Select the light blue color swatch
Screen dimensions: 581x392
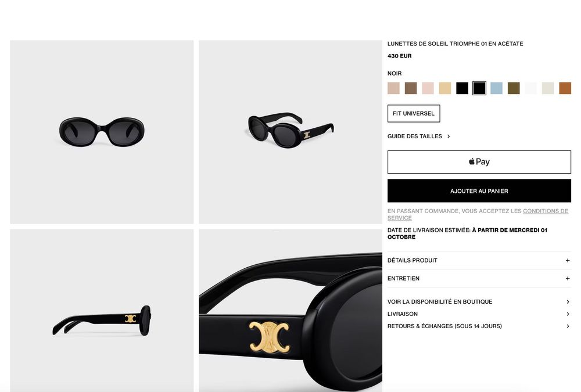coord(496,88)
